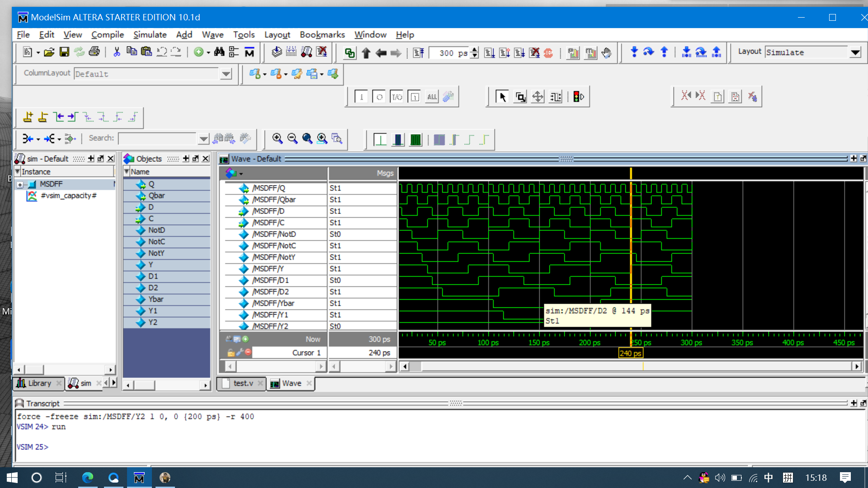
Task: Click the Zoom Out magnifier icon
Action: coord(292,139)
